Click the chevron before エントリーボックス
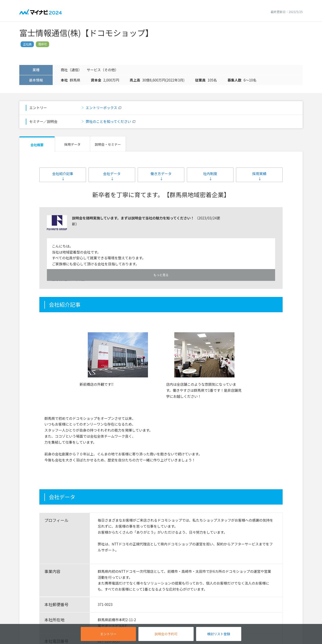322x644 pixels. (83, 108)
